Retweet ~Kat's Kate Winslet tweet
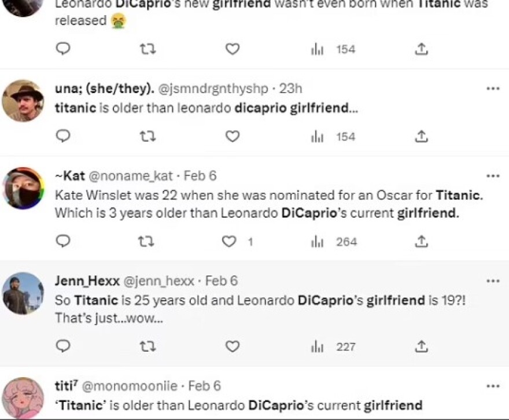 [147, 241]
